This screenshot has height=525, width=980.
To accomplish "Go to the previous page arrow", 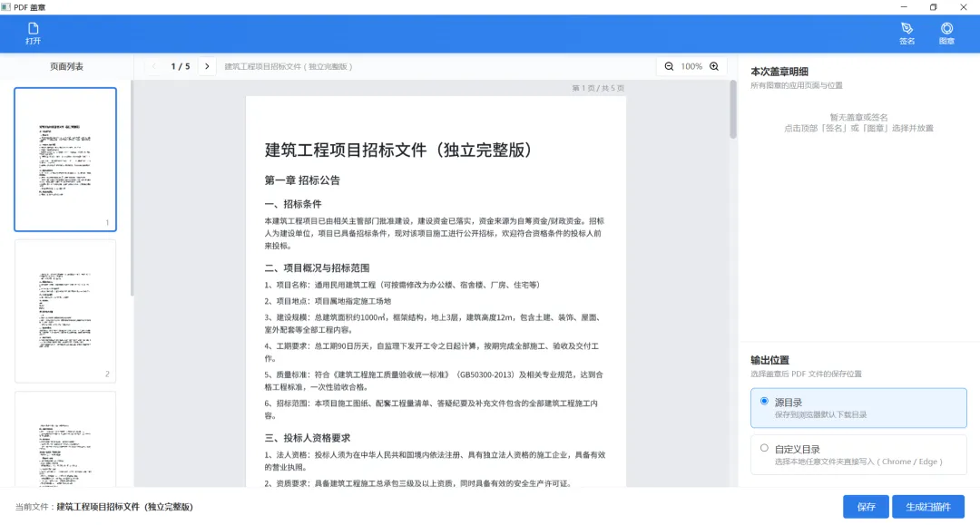I will tap(154, 66).
